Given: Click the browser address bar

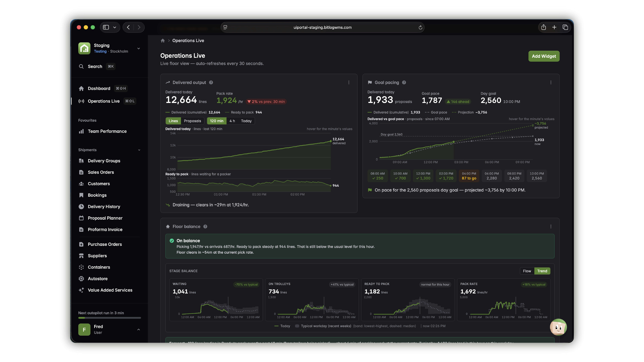Looking at the screenshot, I should 322,28.
